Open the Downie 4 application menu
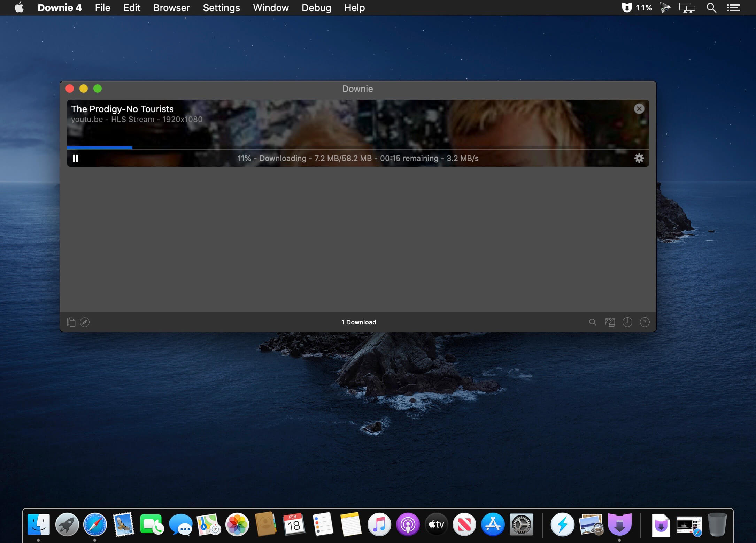756x543 pixels. click(59, 7)
